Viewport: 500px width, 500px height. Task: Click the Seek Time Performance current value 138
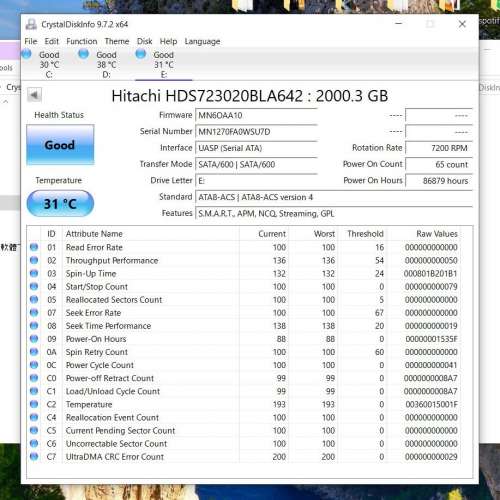(x=279, y=326)
